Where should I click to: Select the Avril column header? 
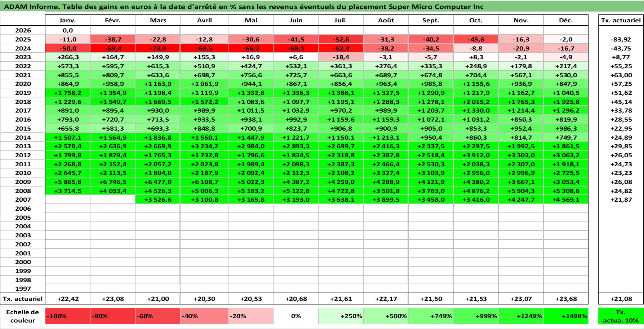[x=204, y=21]
